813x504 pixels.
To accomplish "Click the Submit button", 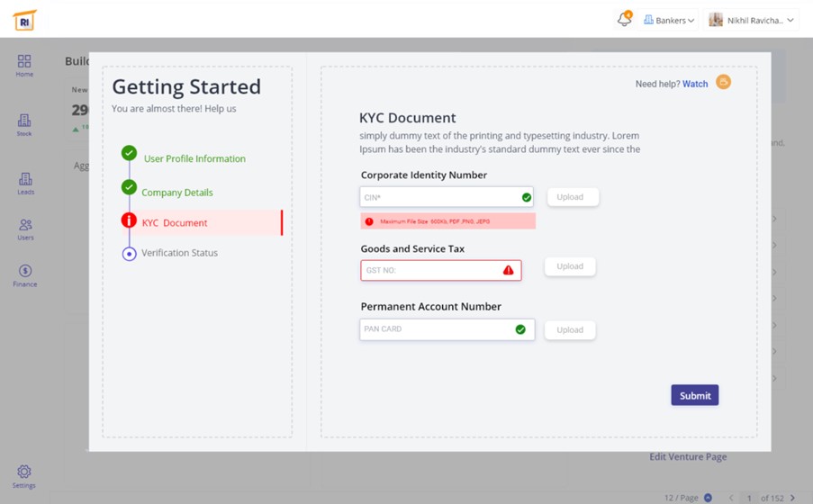I will (694, 395).
